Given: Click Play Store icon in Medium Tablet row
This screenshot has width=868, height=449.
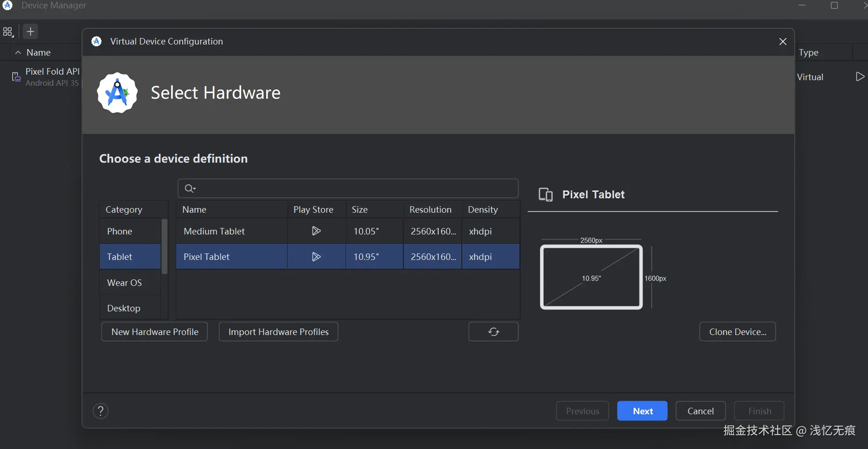Looking at the screenshot, I should [316, 231].
